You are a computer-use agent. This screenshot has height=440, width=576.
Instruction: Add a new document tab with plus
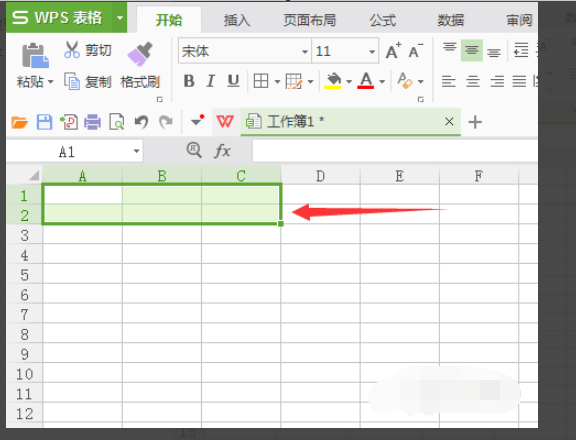pyautogui.click(x=475, y=122)
